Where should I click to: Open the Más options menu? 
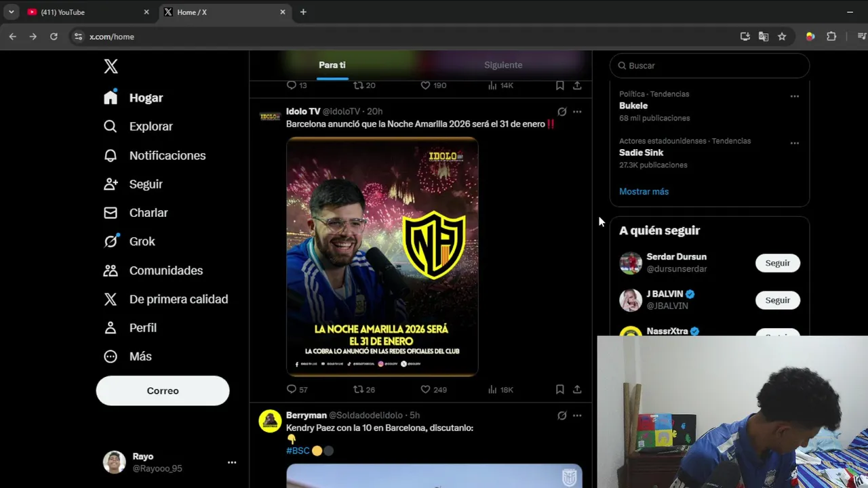pyautogui.click(x=127, y=357)
